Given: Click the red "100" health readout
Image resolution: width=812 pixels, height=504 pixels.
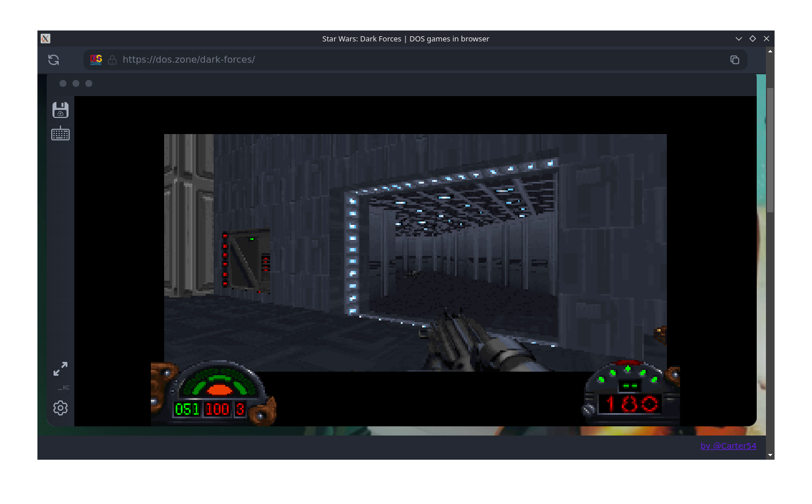Looking at the screenshot, I should [218, 409].
